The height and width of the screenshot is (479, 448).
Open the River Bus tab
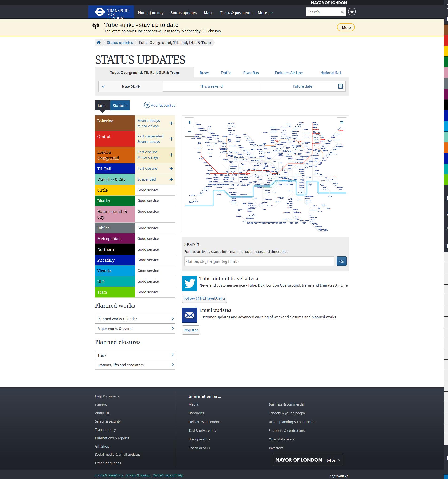[x=251, y=73]
